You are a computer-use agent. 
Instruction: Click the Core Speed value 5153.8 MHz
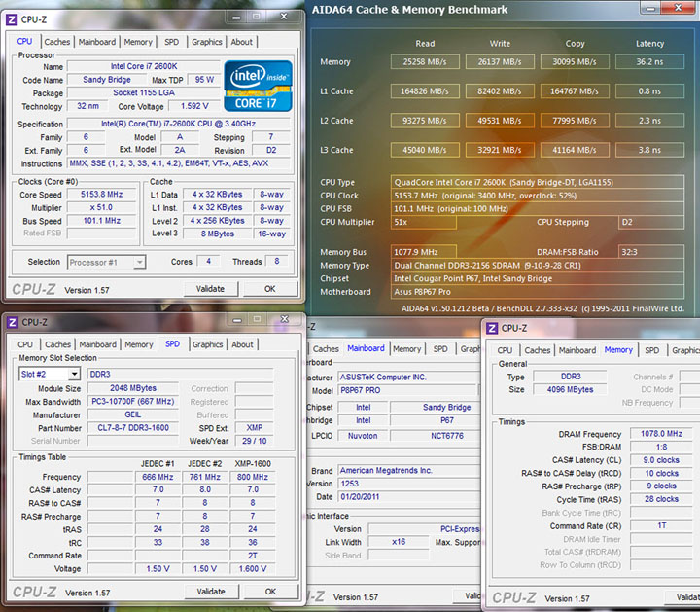point(101,195)
